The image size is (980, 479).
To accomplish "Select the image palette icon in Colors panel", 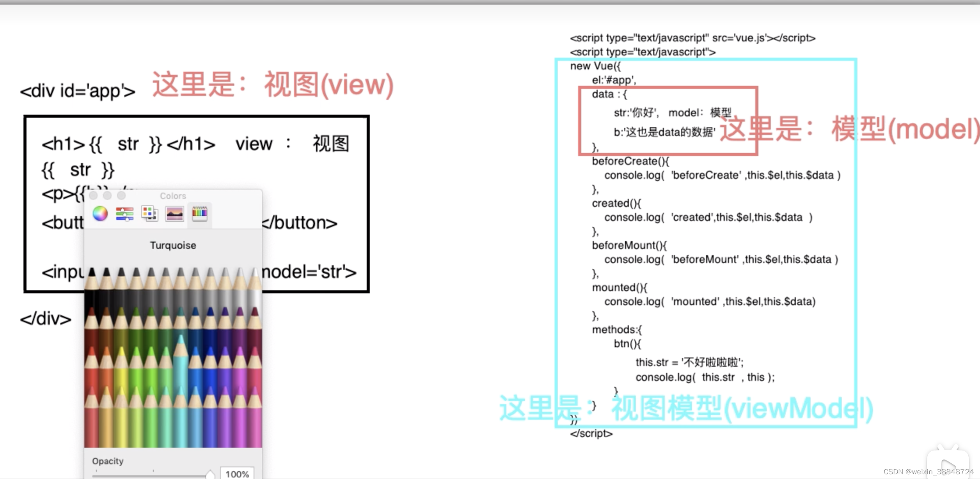I will pyautogui.click(x=175, y=214).
